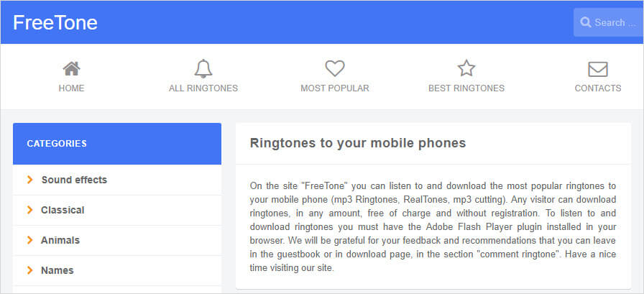Open the Classical category link
The image size is (644, 294).
(63, 210)
